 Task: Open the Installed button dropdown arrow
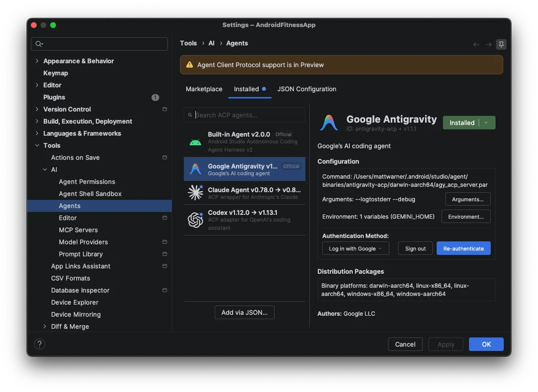(x=486, y=123)
